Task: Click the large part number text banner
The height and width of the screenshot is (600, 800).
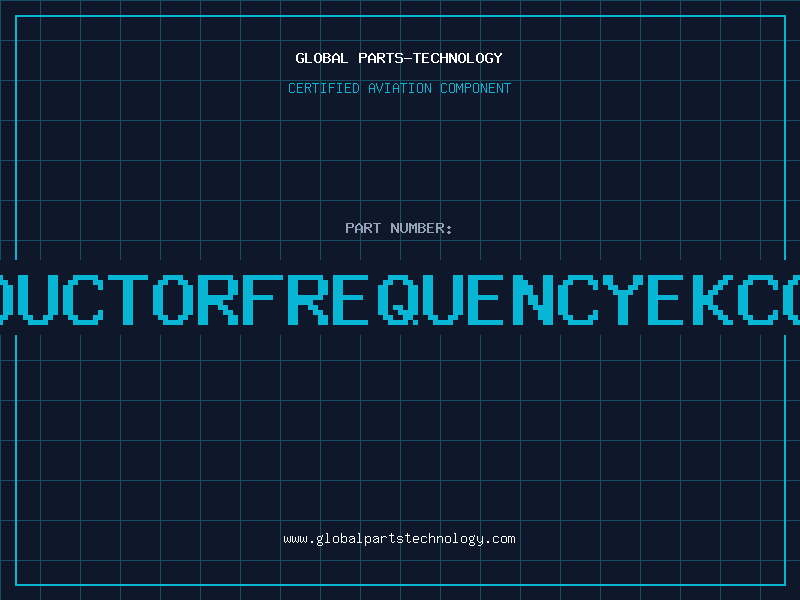Action: (400, 299)
